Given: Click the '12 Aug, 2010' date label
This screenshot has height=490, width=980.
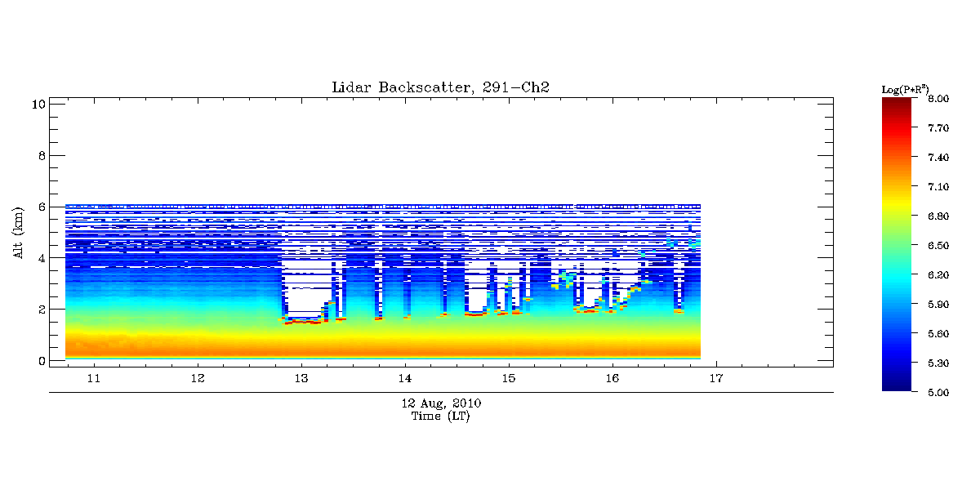Looking at the screenshot, I should [x=441, y=404].
